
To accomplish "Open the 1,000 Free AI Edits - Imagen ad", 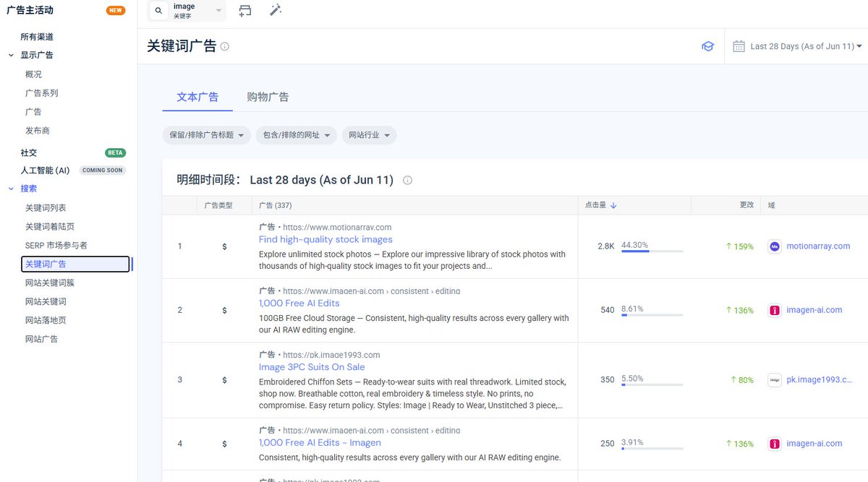I will coord(320,442).
